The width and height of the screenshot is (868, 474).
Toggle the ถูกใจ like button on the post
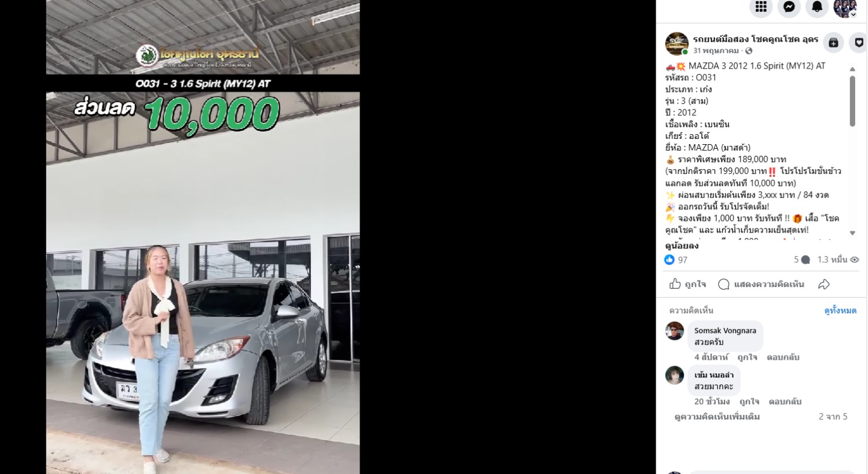pyautogui.click(x=688, y=284)
